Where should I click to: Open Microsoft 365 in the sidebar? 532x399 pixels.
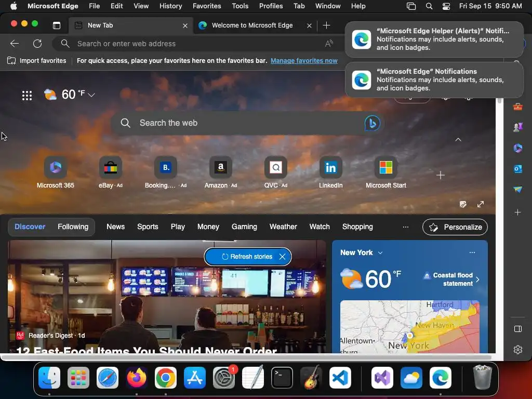pyautogui.click(x=518, y=148)
